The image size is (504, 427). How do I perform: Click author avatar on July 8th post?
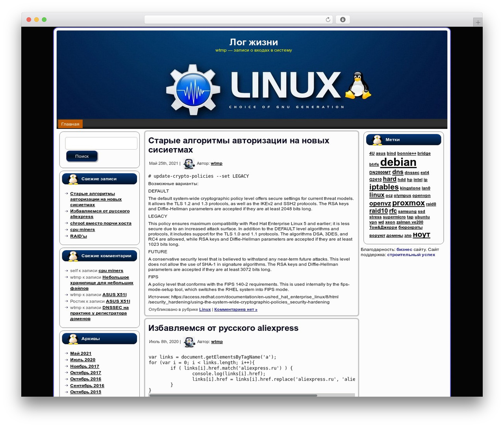tap(189, 342)
